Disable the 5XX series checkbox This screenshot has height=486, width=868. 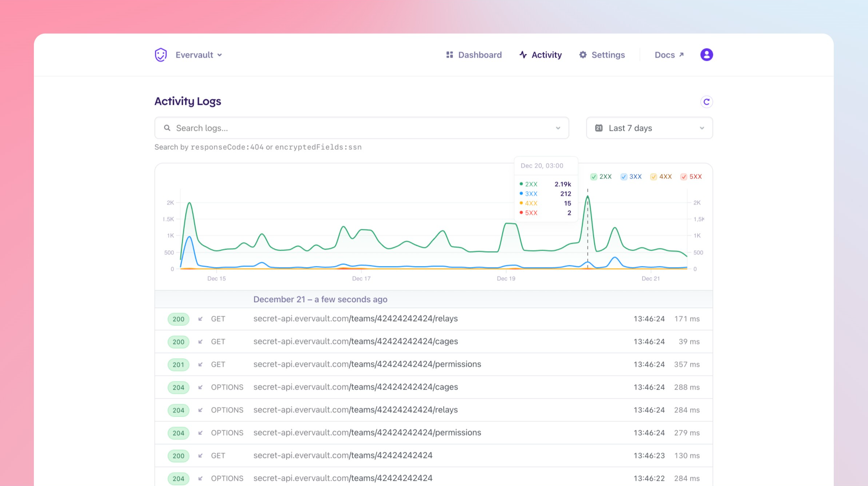684,177
